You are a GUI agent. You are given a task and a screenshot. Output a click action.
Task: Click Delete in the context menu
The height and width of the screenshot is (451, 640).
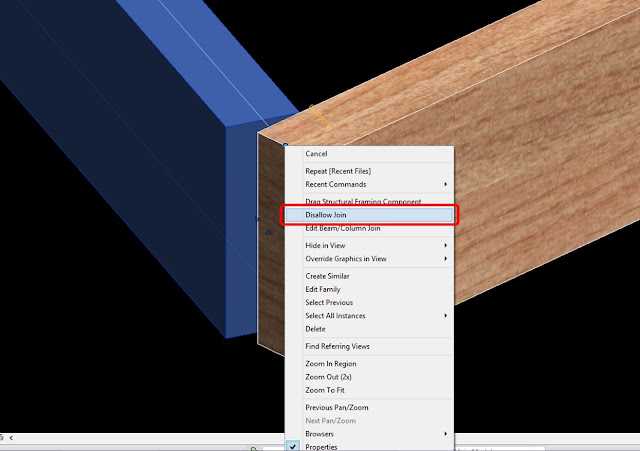click(315, 329)
